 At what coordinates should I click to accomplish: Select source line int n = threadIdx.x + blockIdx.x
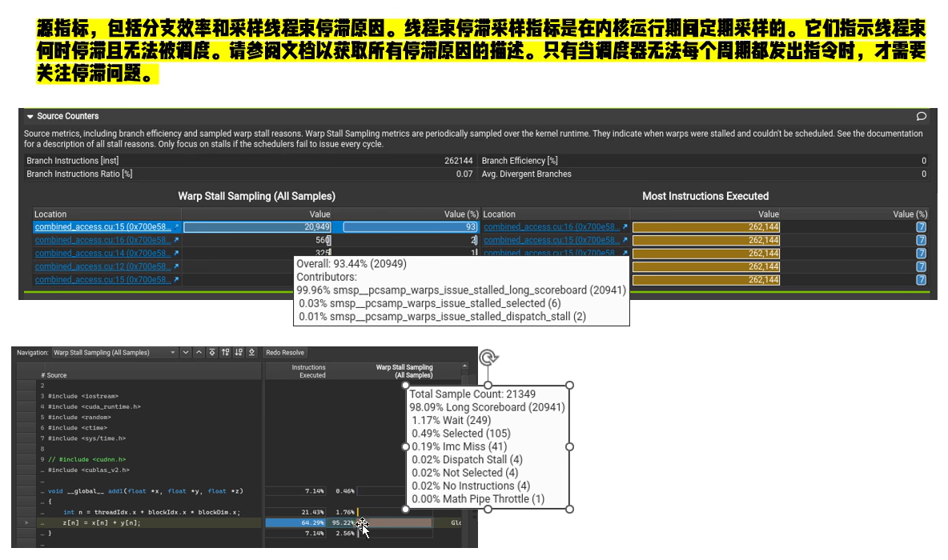point(151,512)
